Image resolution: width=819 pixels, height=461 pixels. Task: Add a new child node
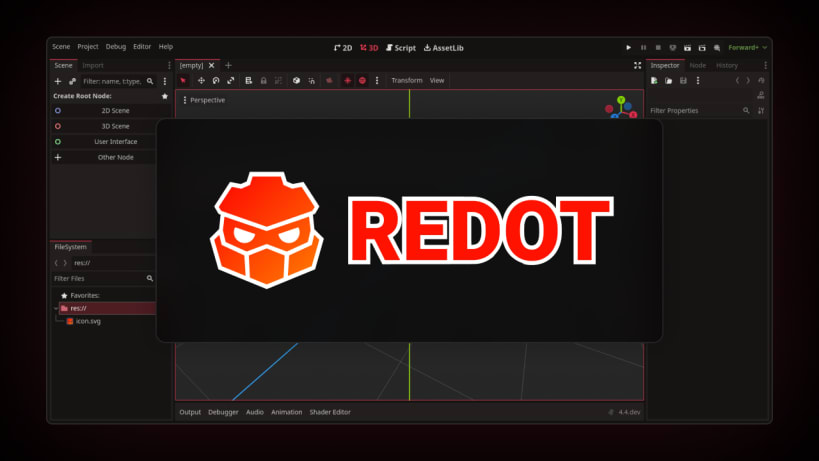[x=58, y=81]
